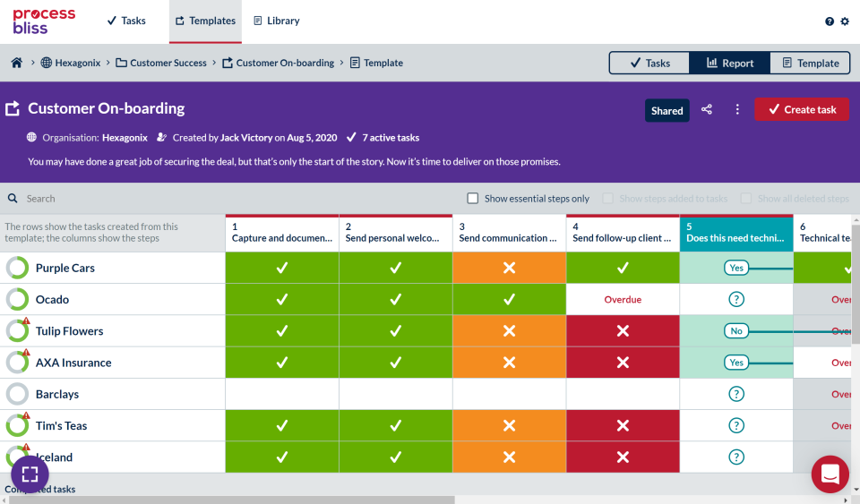Screen dimensions: 860x504
Task: Click the Process Bliss logo
Action: pos(44,21)
